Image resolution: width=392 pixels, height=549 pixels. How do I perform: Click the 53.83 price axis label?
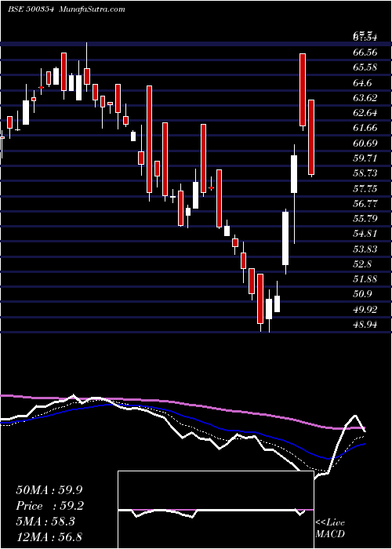365,249
